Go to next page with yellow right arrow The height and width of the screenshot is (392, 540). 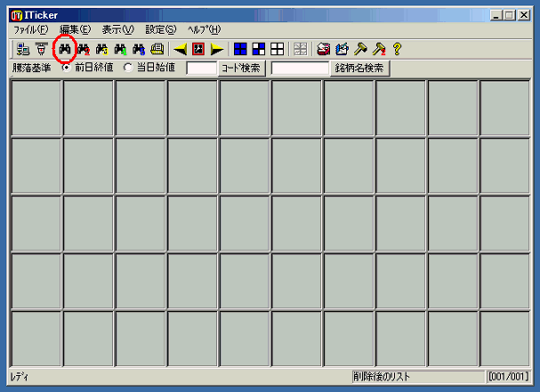217,49
